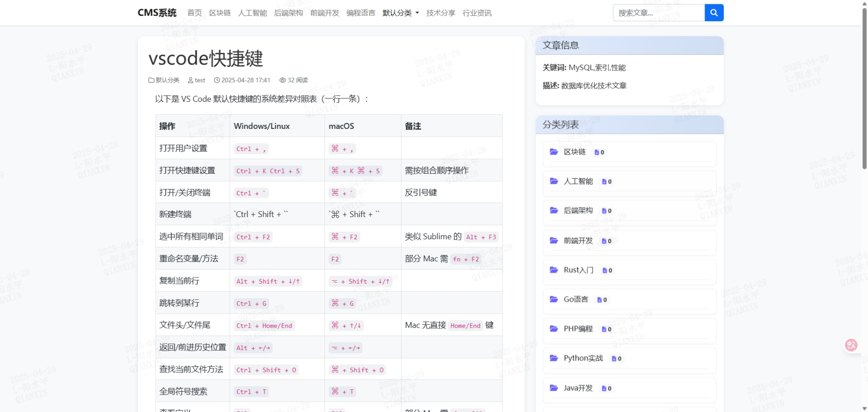
Task: Click the 'Ctrl + K Ctrl + S' shortcut code
Action: click(x=268, y=171)
